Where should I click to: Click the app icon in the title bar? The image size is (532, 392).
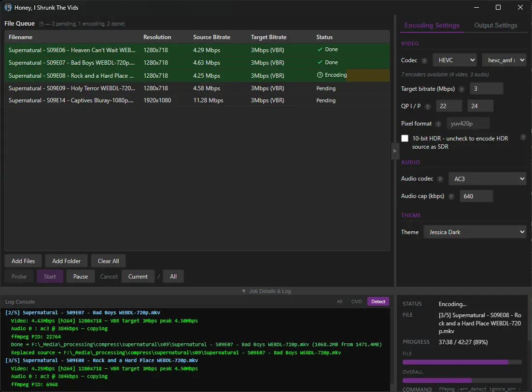pos(8,7)
